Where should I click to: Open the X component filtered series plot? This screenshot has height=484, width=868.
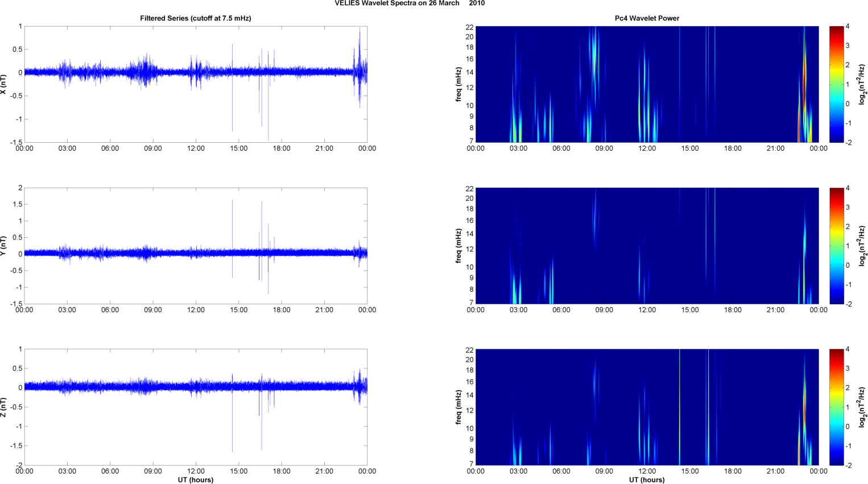pyautogui.click(x=195, y=84)
